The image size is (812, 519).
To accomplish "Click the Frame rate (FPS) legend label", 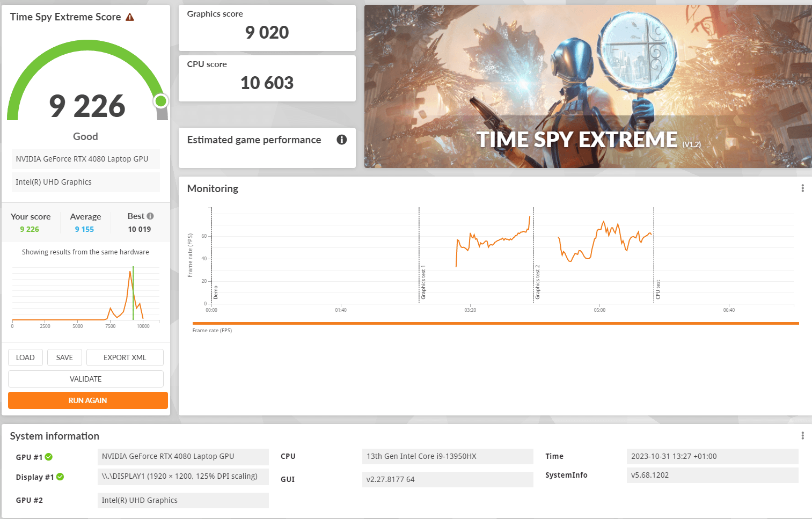I will (212, 331).
